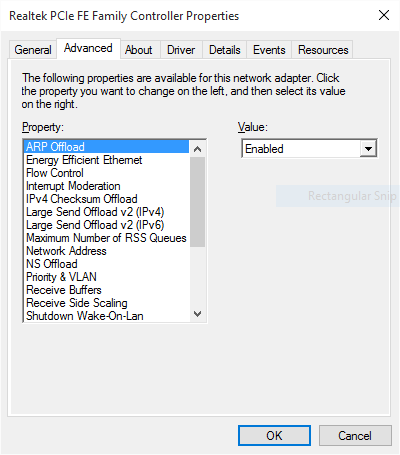
Task: Confirm changes with the OK button
Action: pyautogui.click(x=274, y=435)
